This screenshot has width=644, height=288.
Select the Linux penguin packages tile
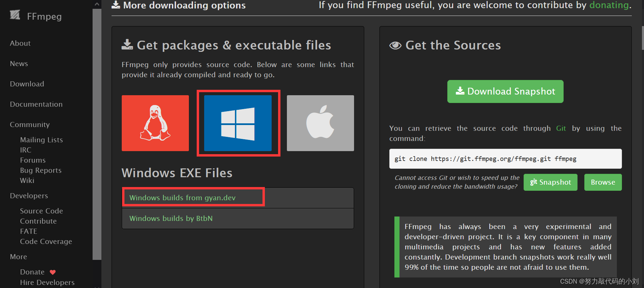pos(155,123)
